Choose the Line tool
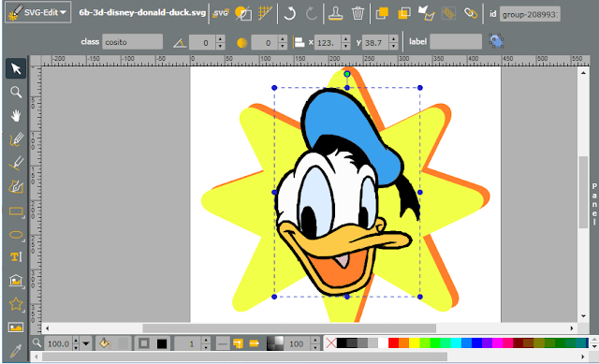The image size is (599, 364). tap(16, 163)
